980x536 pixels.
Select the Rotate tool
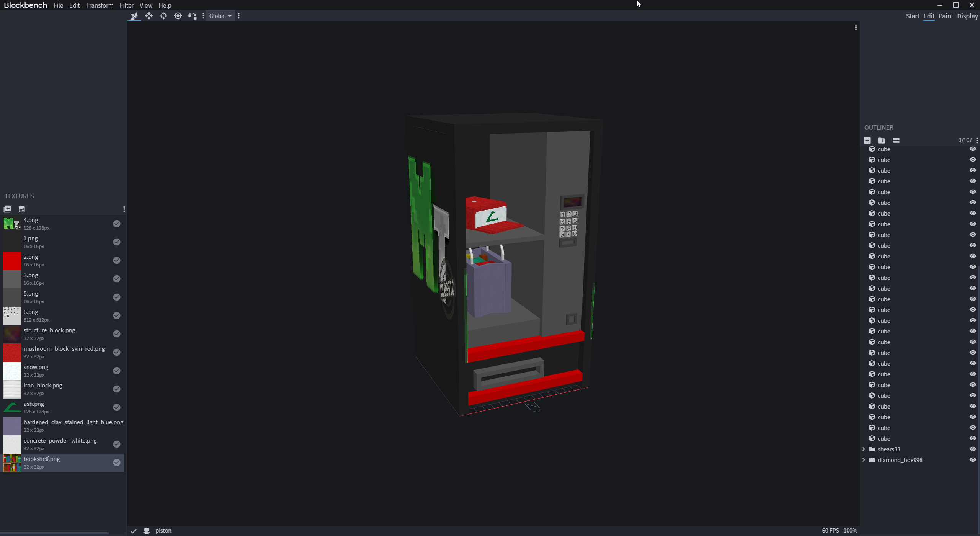click(163, 16)
